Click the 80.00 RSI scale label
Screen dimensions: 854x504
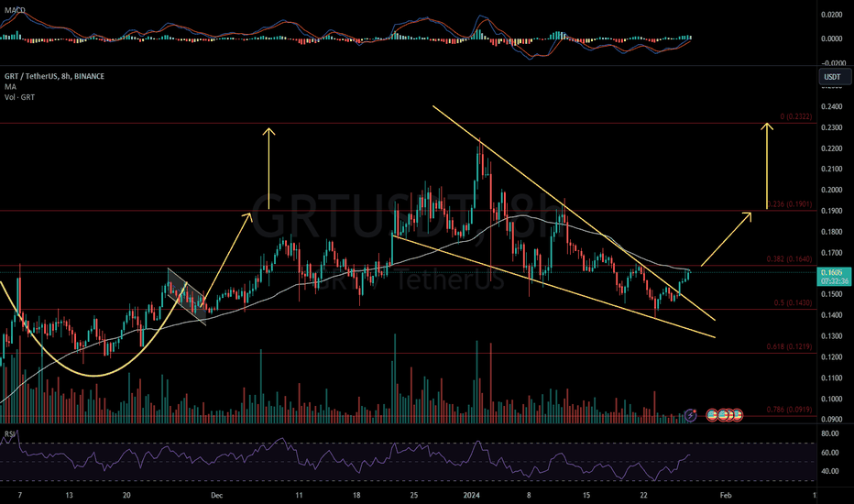tap(829, 434)
